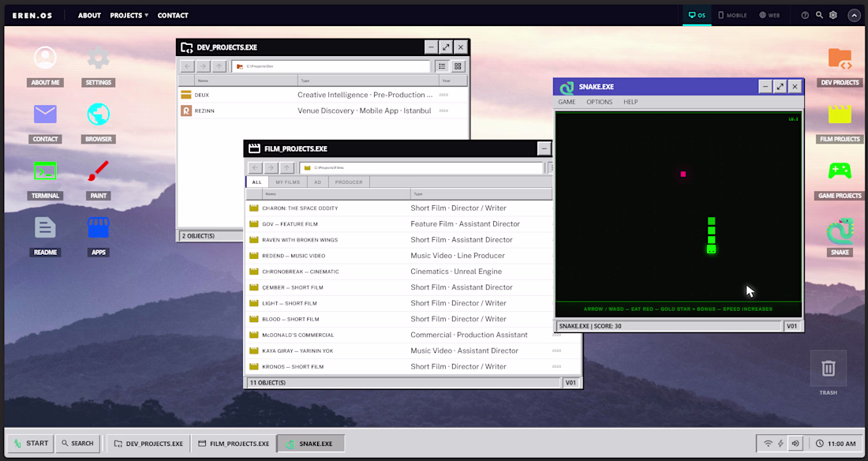868x461 pixels.
Task: Open the Game menu in Snake
Action: click(x=567, y=102)
